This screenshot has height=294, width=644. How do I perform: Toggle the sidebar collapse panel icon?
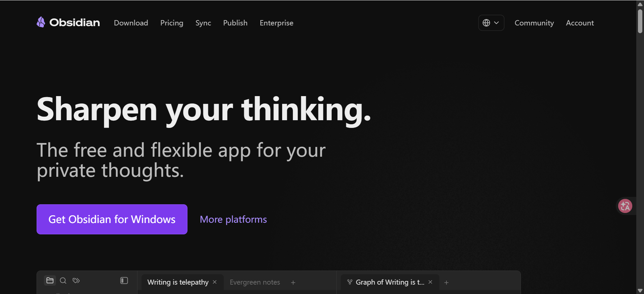pyautogui.click(x=124, y=281)
